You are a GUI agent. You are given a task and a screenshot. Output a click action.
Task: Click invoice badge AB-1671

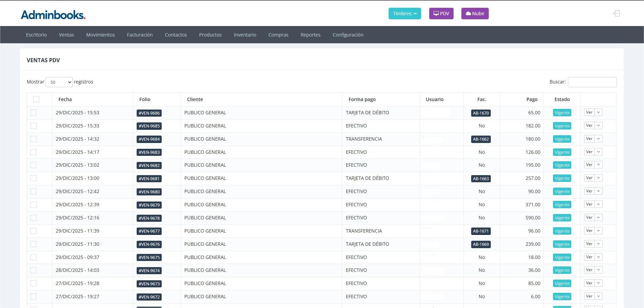tap(481, 231)
